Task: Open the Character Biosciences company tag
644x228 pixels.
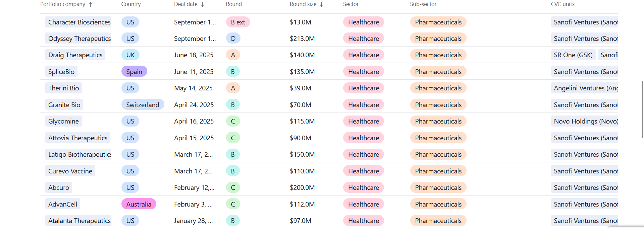Action: click(79, 22)
